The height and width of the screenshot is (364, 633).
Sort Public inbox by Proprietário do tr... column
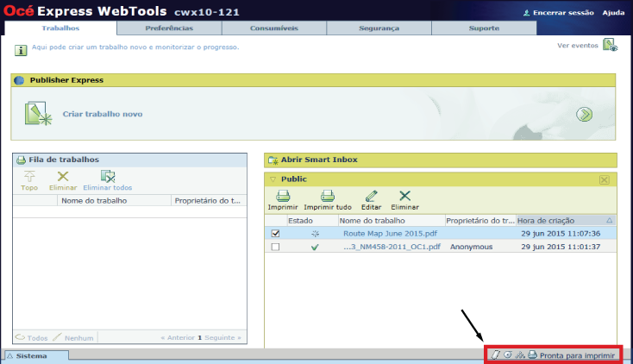click(x=480, y=221)
